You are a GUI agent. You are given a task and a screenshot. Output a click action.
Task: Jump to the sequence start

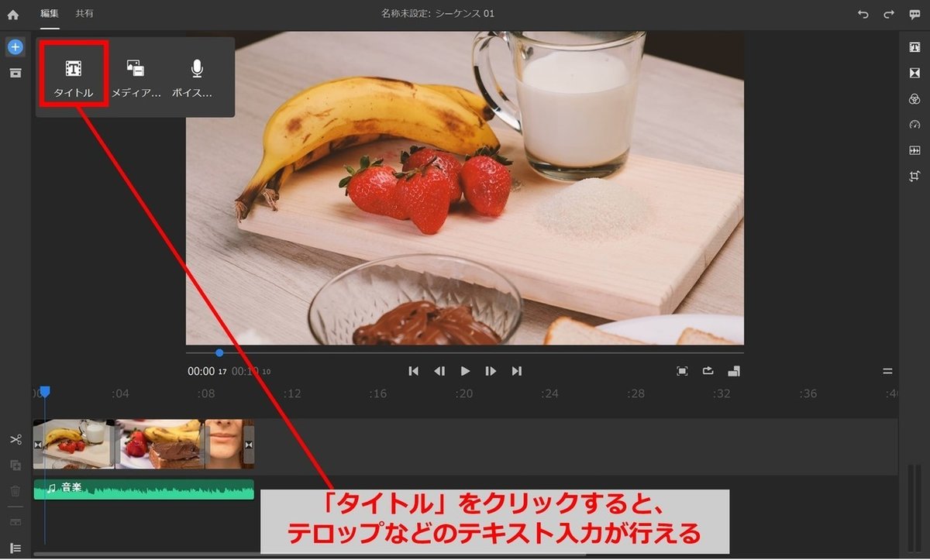point(414,371)
